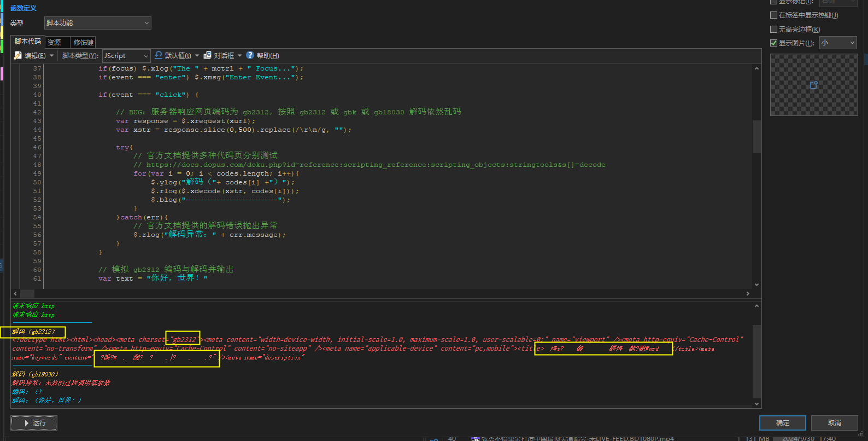Uncheck the 显示图片 checkbox

(773, 43)
